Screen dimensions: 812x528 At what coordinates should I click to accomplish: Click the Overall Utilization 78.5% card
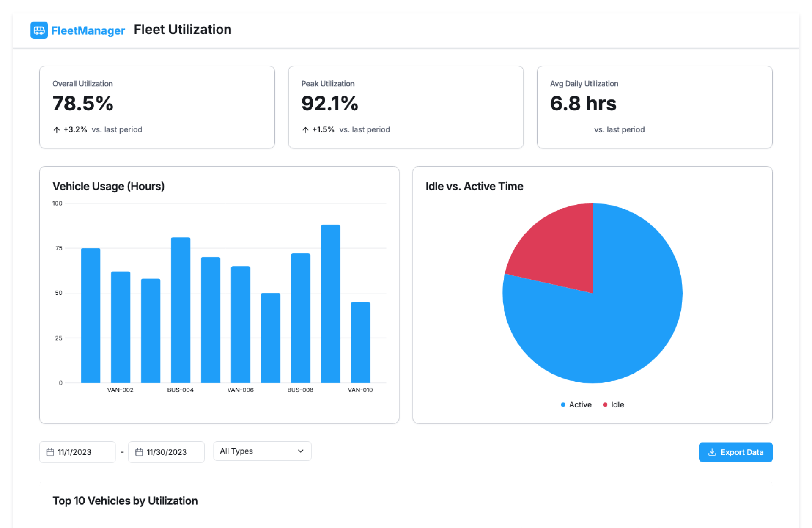(157, 107)
